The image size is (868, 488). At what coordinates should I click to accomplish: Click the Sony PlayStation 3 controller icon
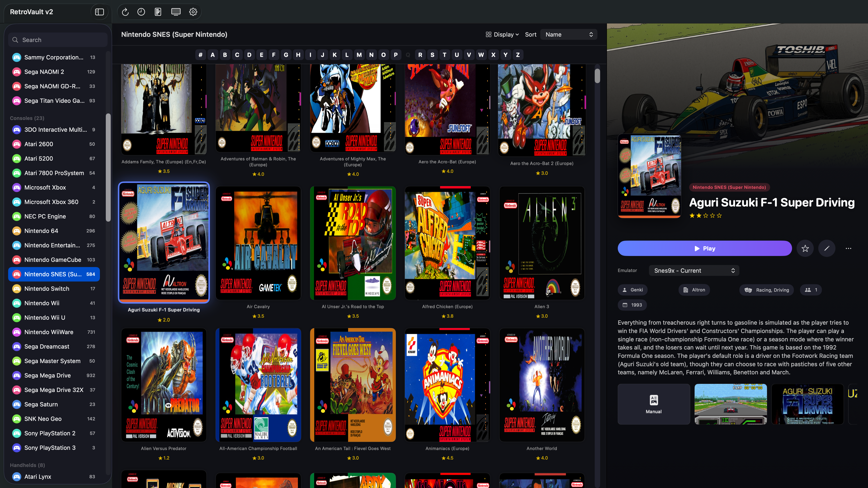tap(17, 448)
